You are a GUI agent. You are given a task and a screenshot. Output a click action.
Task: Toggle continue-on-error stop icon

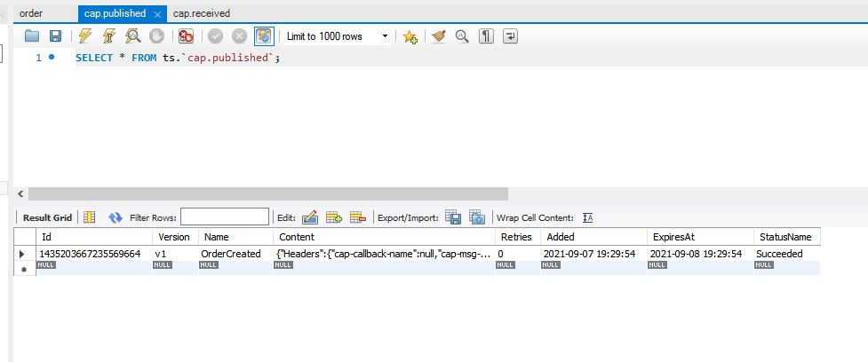pyautogui.click(x=186, y=36)
